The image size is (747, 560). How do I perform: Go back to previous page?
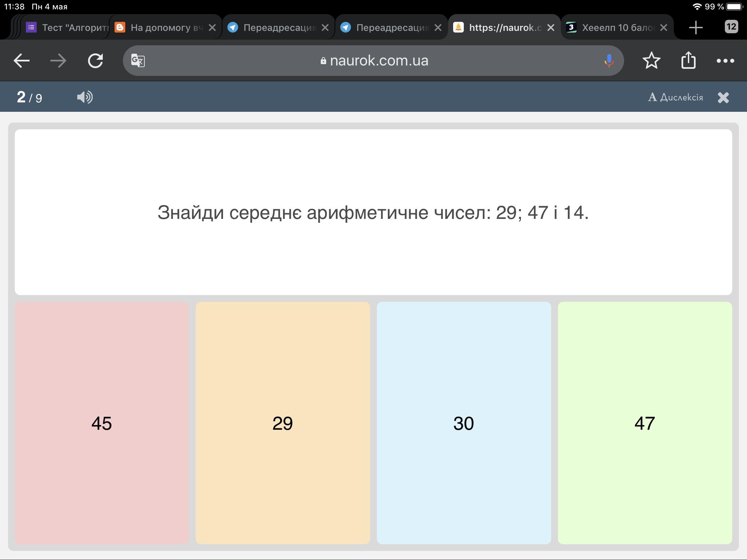point(22,61)
